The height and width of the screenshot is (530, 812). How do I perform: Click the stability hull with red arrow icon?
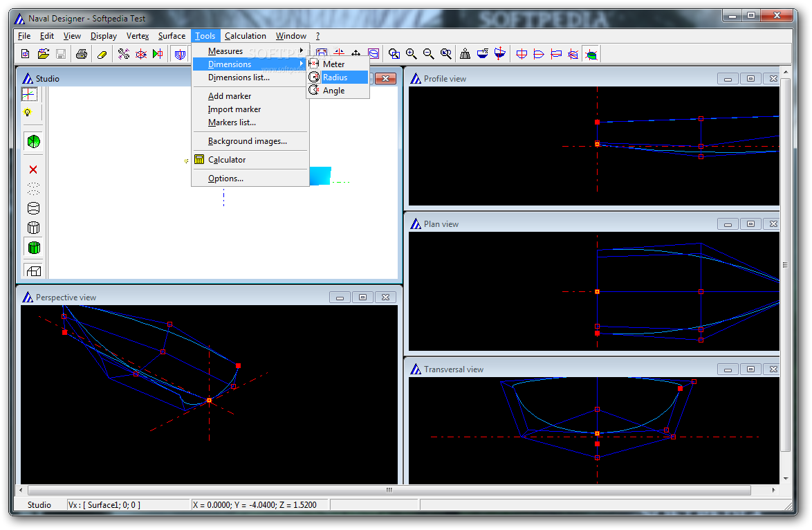[500, 54]
